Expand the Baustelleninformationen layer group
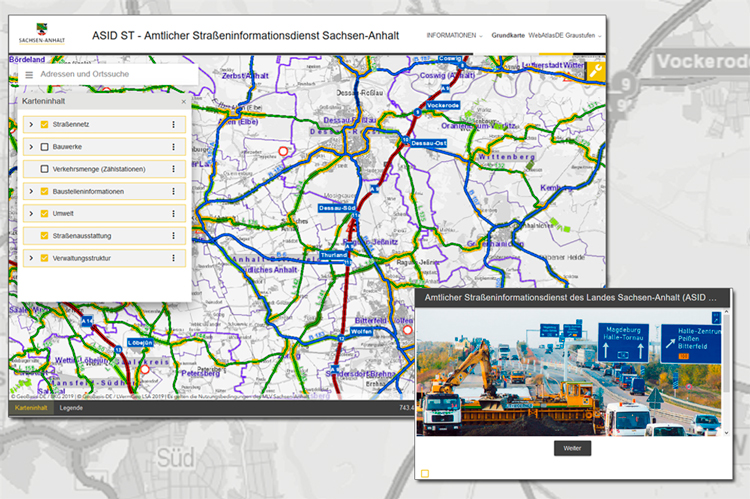This screenshot has width=750, height=499. point(31,191)
